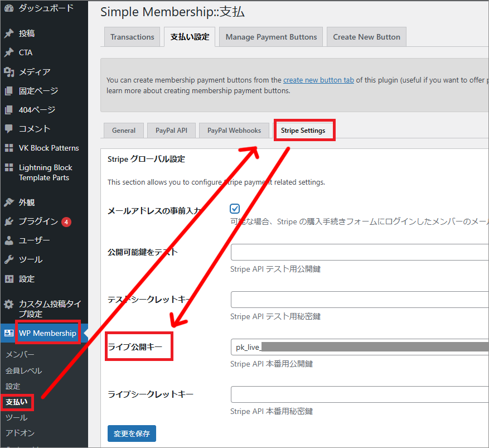The height and width of the screenshot is (448, 489).
Task: Switch to PayPal Webhooks sub-tab
Action: click(234, 131)
